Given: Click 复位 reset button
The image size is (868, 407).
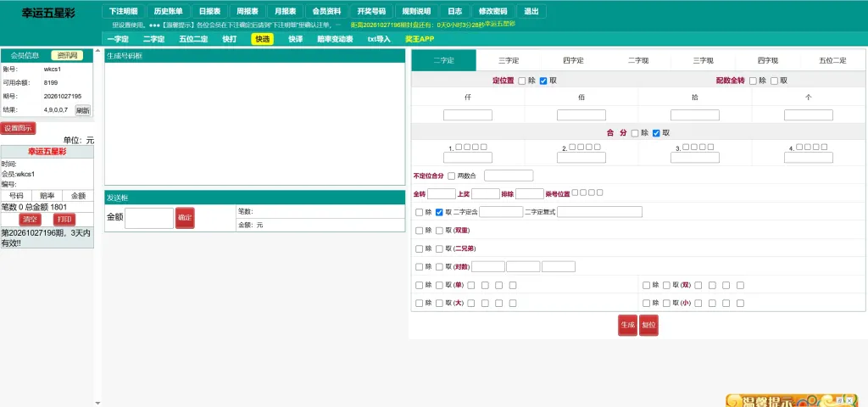Looking at the screenshot, I should coord(648,325).
